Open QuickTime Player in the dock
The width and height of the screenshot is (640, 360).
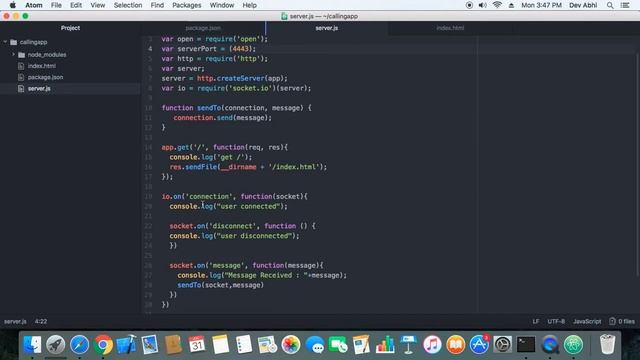[x=550, y=344]
